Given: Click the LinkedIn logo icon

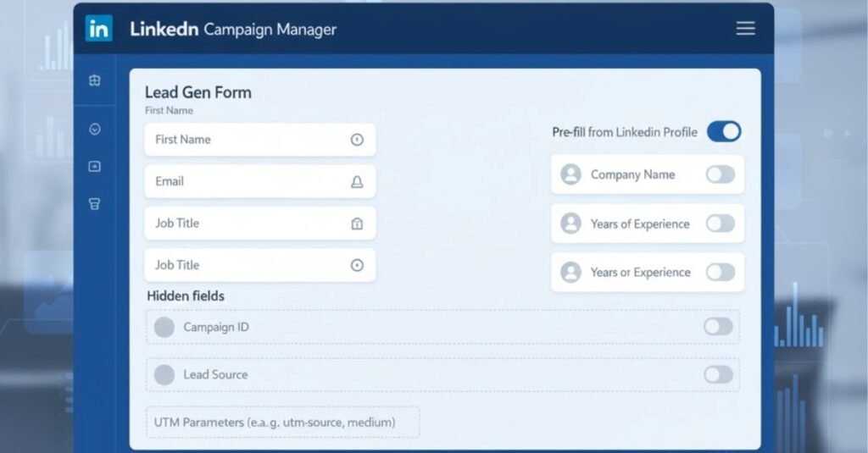Looking at the screenshot, I should coord(98,29).
